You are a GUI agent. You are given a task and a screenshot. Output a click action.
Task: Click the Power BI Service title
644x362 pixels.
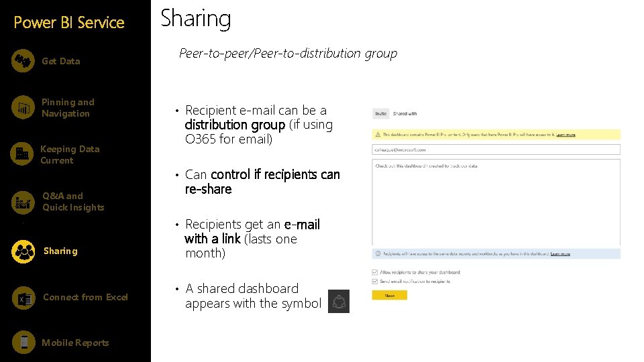[69, 23]
